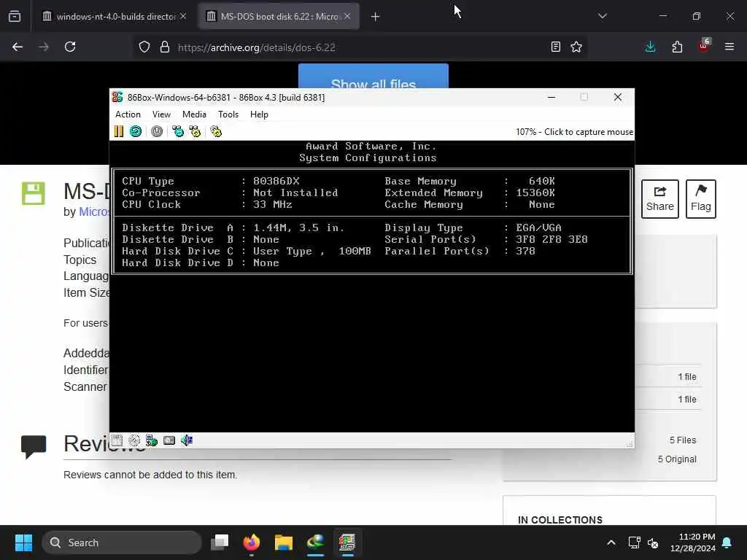
Task: Reload the archive.org page
Action: [x=70, y=47]
